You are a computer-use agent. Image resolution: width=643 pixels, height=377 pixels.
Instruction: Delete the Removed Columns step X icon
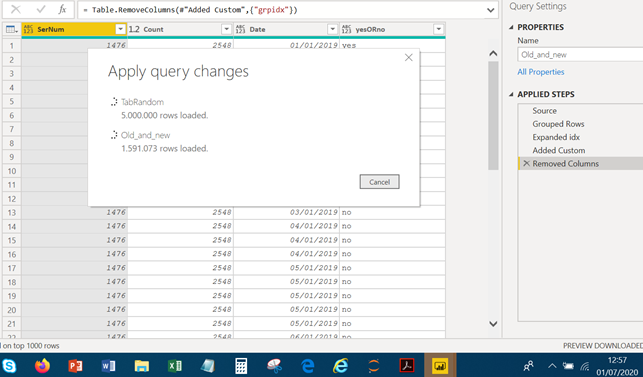tap(526, 163)
